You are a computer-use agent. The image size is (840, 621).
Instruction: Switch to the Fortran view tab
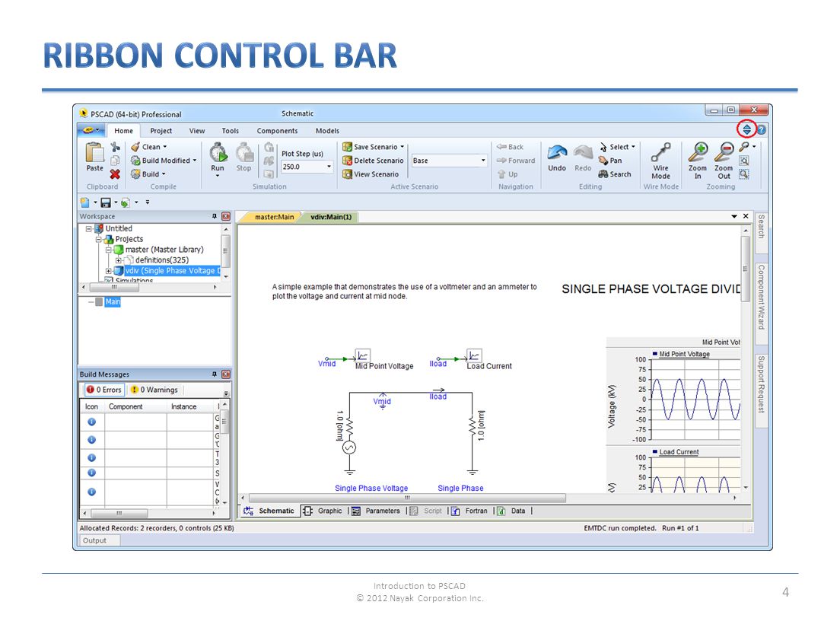(x=469, y=511)
